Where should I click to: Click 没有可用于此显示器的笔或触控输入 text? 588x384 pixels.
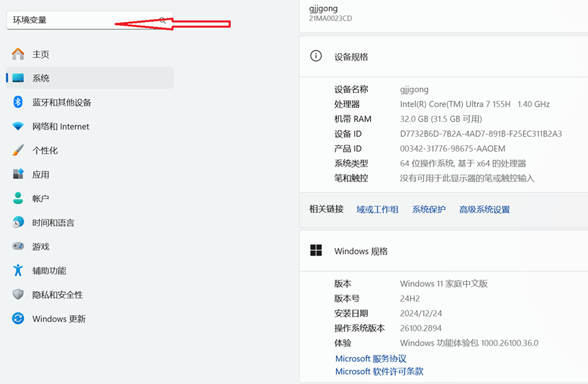tap(467, 178)
